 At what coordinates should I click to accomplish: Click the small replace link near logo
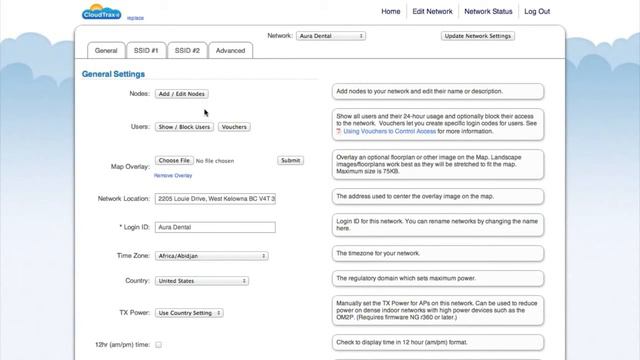point(135,18)
